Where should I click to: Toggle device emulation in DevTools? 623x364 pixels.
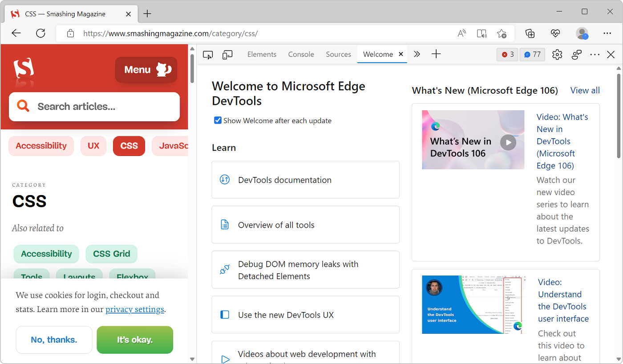[227, 54]
